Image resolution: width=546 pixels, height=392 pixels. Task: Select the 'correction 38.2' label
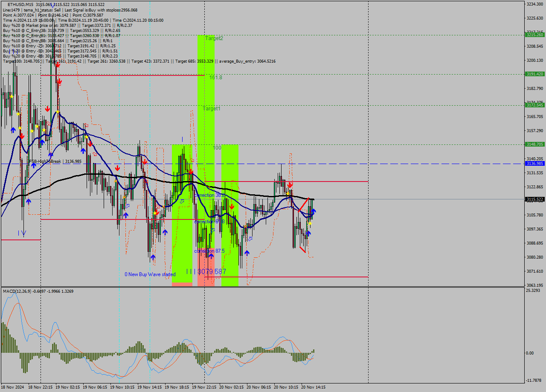coord(209,195)
